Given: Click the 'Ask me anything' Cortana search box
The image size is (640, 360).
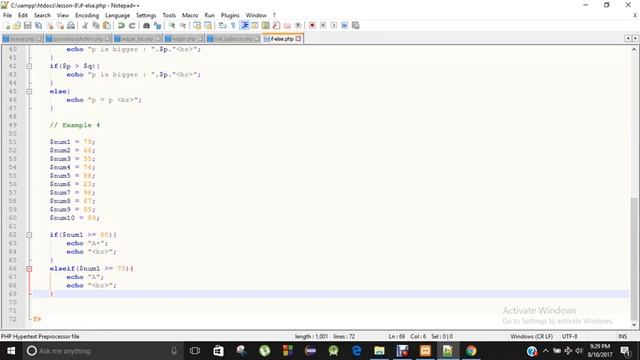Looking at the screenshot, I should point(102,351).
